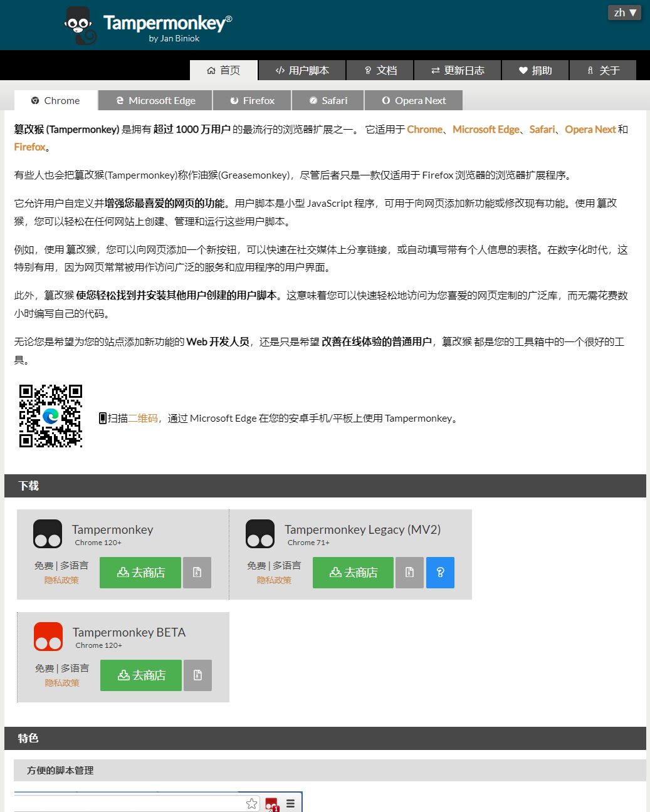Click the "Chrome 71+" version label
This screenshot has width=650, height=812.
(308, 543)
